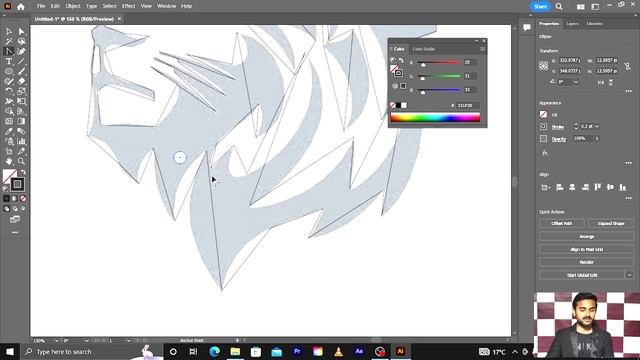The width and height of the screenshot is (640, 360).
Task: Set paint to None mode
Action: (23, 198)
